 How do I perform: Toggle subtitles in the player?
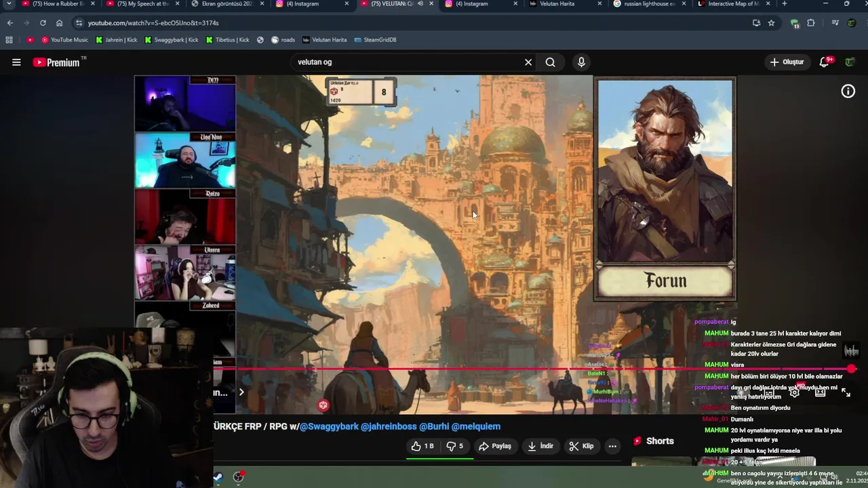tap(769, 392)
